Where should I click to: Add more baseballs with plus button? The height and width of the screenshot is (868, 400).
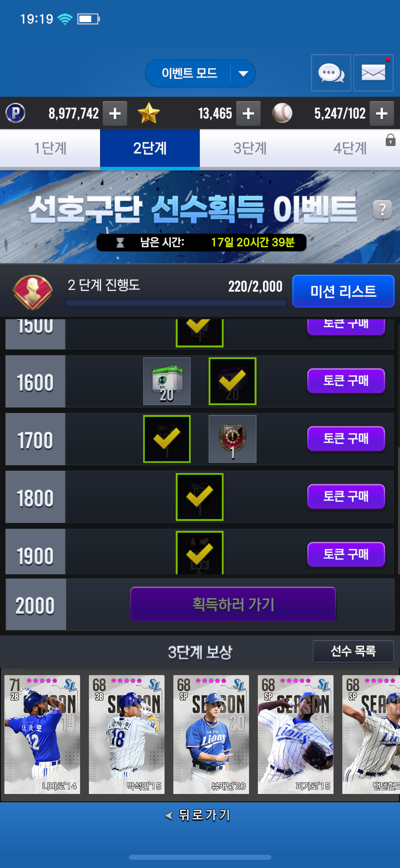382,113
